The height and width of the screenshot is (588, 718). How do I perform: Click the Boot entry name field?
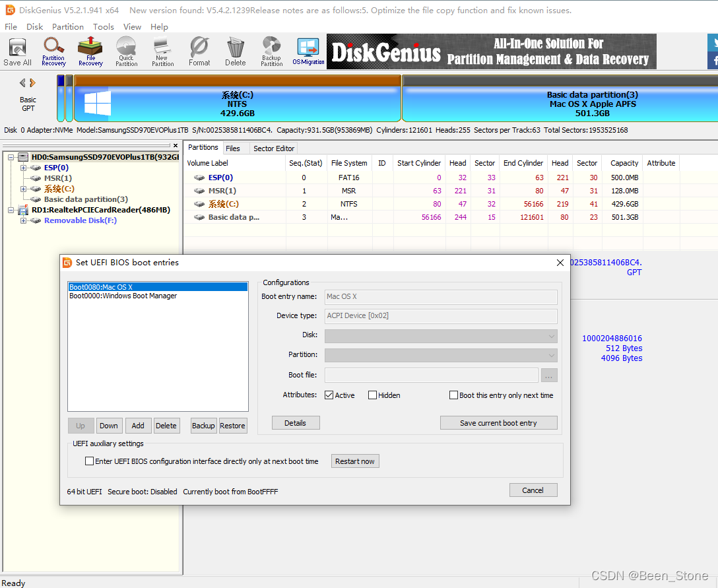click(441, 297)
